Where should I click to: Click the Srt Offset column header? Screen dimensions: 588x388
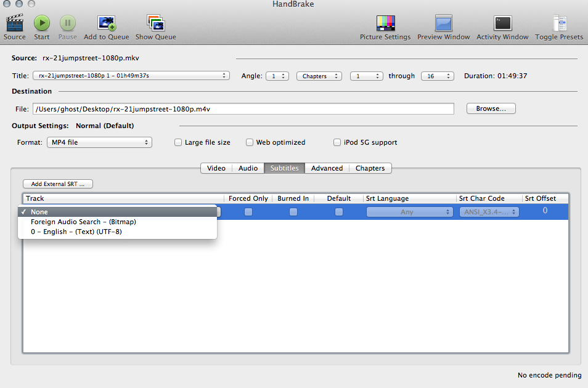pyautogui.click(x=545, y=198)
